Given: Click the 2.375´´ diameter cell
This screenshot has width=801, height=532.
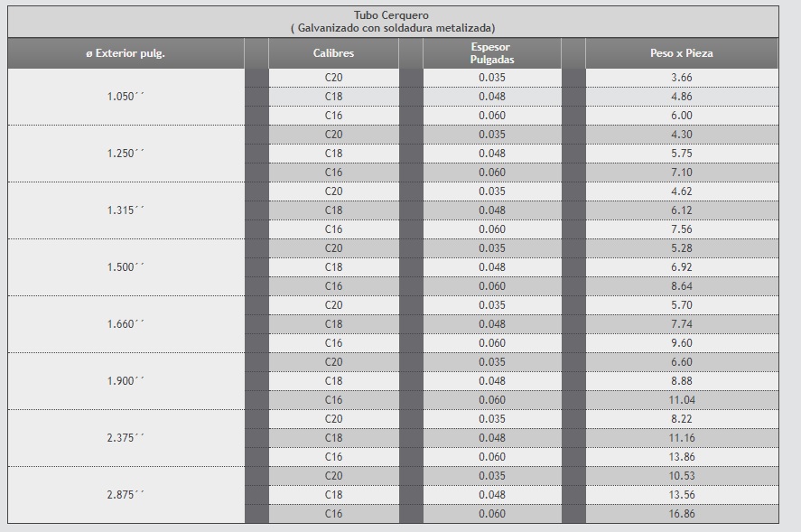Looking at the screenshot, I should pos(126,438).
